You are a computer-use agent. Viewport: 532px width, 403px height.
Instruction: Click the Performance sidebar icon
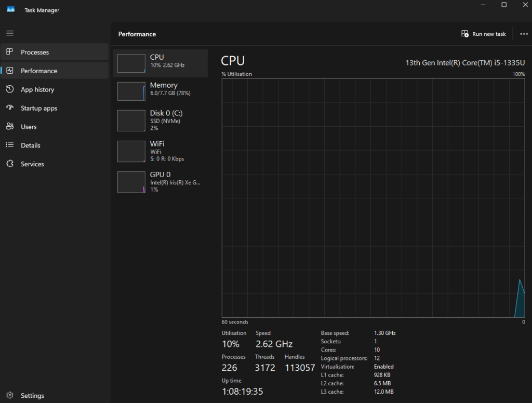[x=10, y=70]
